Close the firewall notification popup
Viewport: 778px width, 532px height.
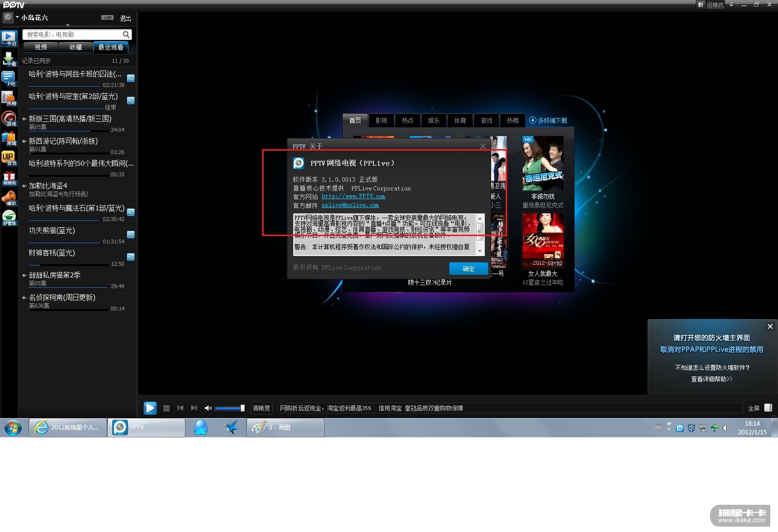(x=770, y=326)
